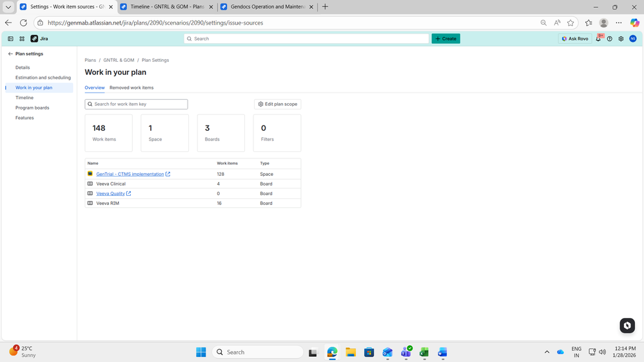Toggle the Jira sidebar collapse icon

pyautogui.click(x=11, y=39)
